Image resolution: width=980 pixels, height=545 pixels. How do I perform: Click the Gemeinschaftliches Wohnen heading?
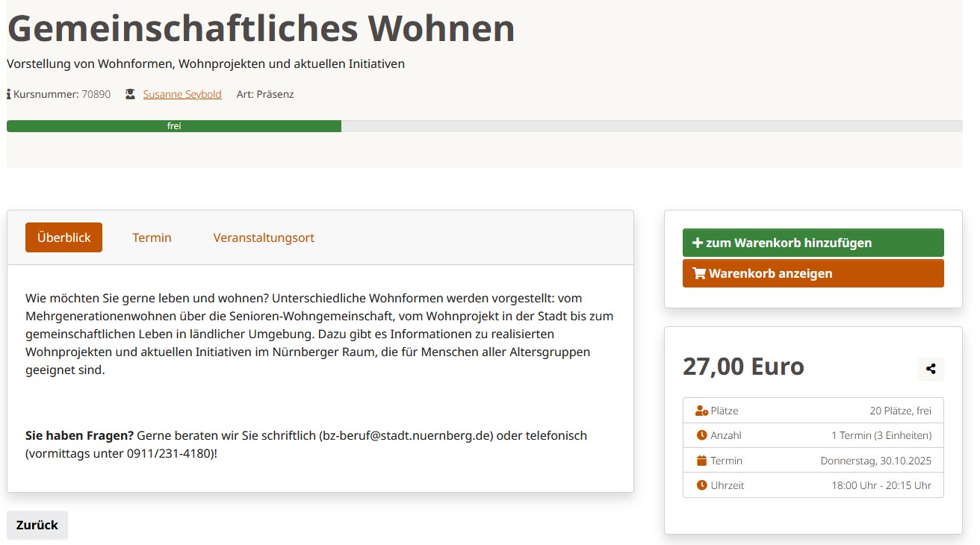tap(261, 28)
